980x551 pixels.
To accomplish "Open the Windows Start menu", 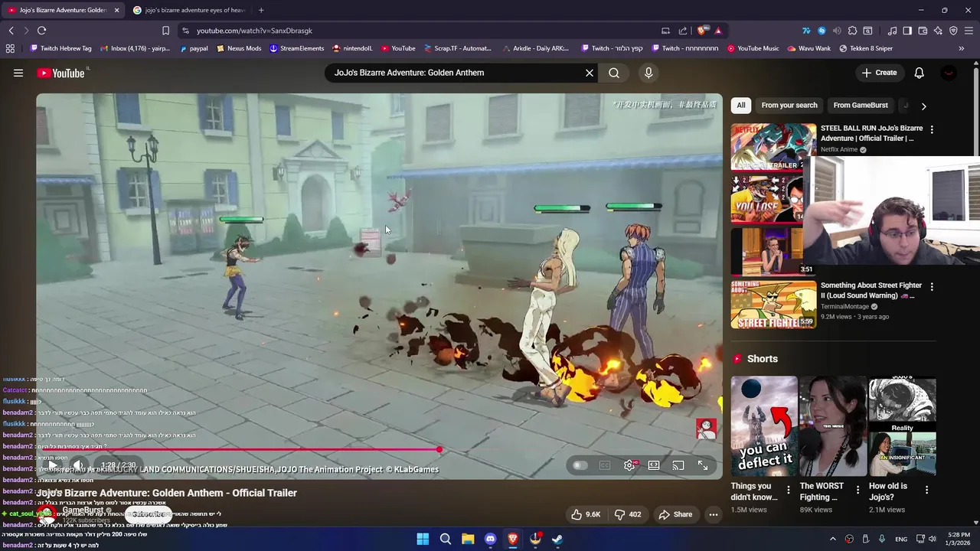I will [x=423, y=539].
